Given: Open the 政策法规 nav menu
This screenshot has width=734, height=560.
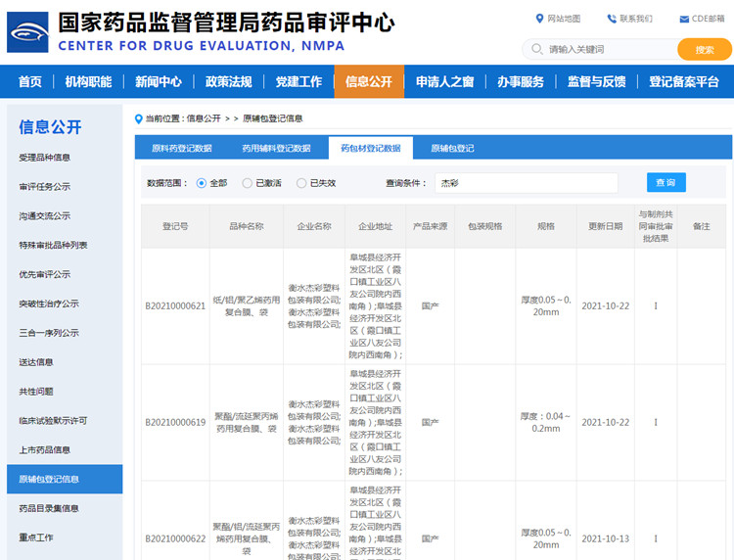Looking at the screenshot, I should (x=229, y=81).
